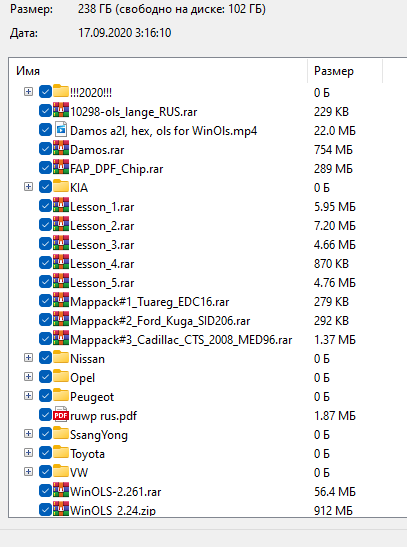Click the Lesson_2.rar archive icon
The height and width of the screenshot is (547, 407).
point(61,224)
